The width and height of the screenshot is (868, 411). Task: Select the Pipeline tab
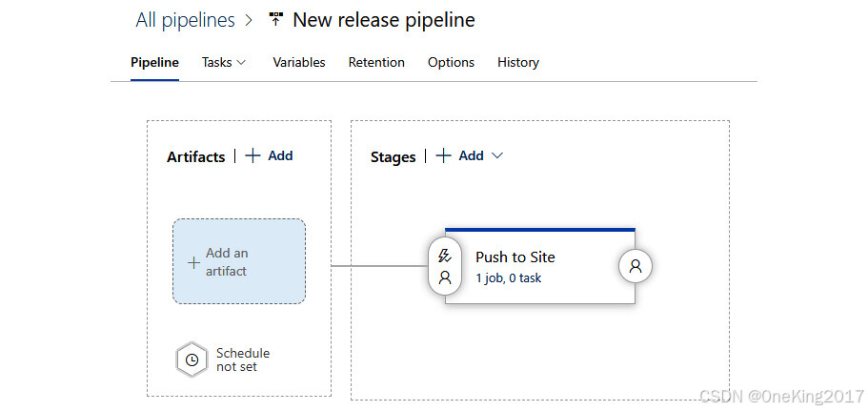pyautogui.click(x=154, y=62)
